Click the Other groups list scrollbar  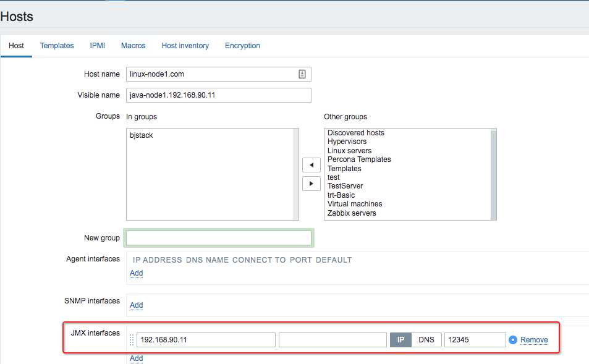[494, 174]
